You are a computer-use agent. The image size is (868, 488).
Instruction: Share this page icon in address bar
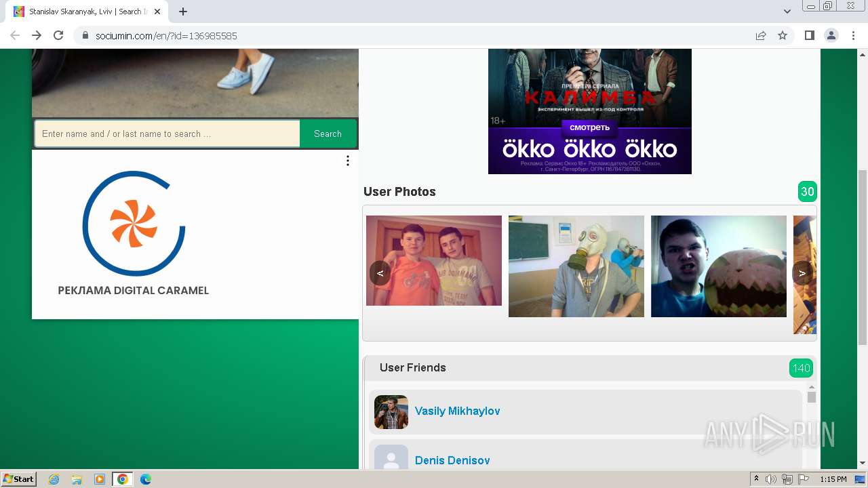(x=761, y=35)
